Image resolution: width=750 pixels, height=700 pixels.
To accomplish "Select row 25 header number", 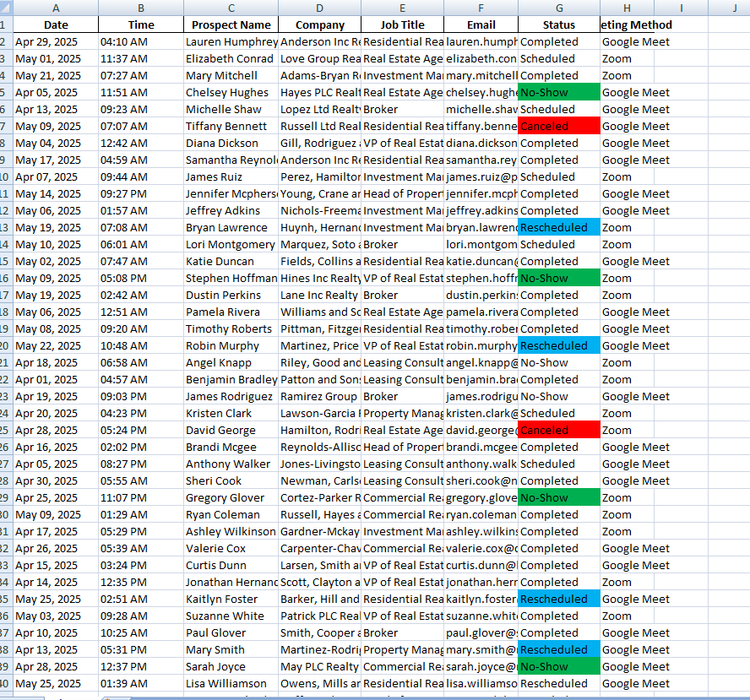I will (6, 430).
